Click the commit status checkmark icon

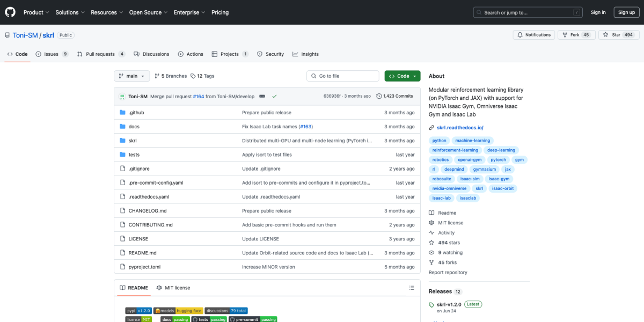(274, 96)
